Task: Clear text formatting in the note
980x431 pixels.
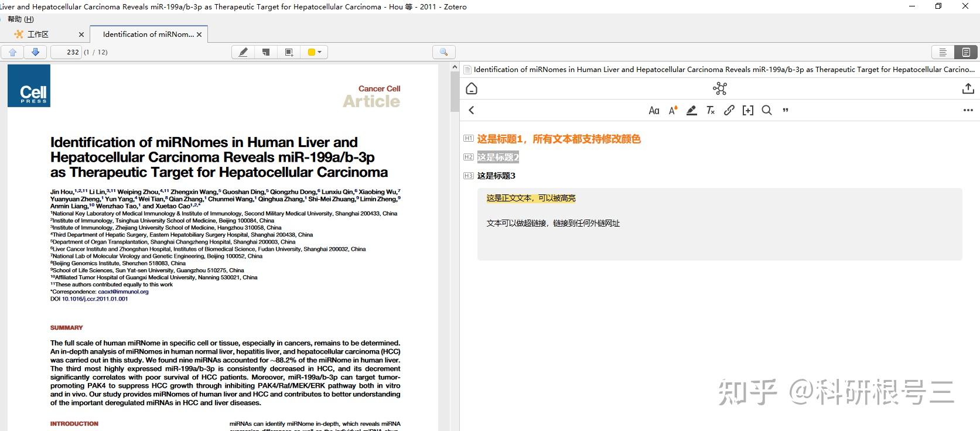Action: click(711, 110)
